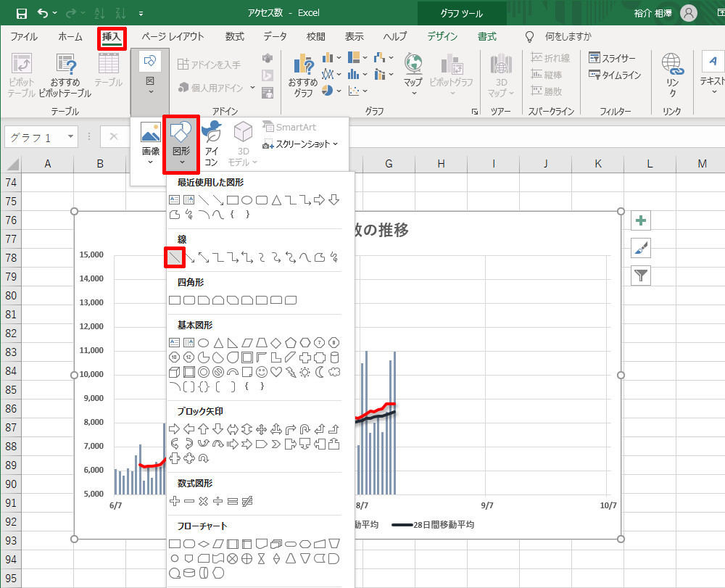
Task: Select the plus sign in 数式図形
Action: coord(174,500)
